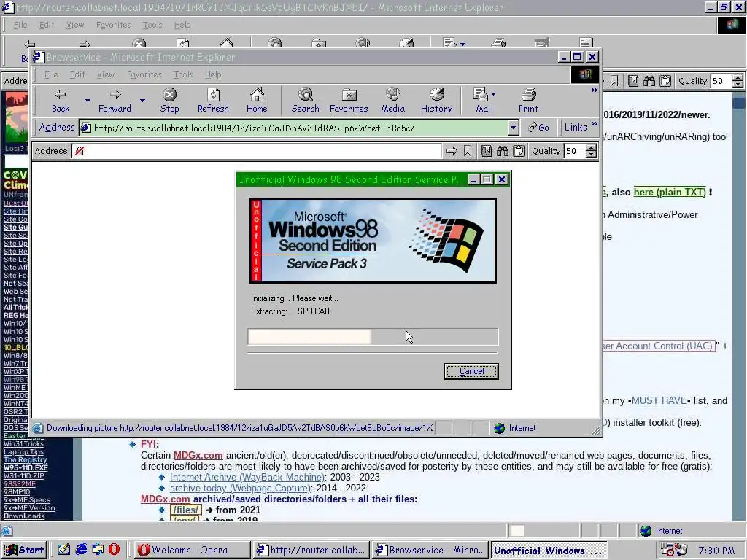This screenshot has height=560, width=747.
Task: Open File menu in Browservice window
Action: 51,74
